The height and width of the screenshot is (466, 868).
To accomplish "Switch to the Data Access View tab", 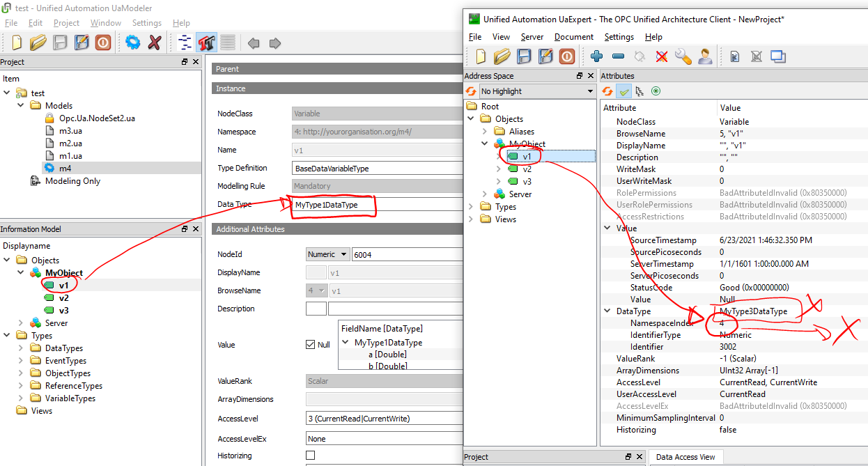I will click(x=686, y=456).
